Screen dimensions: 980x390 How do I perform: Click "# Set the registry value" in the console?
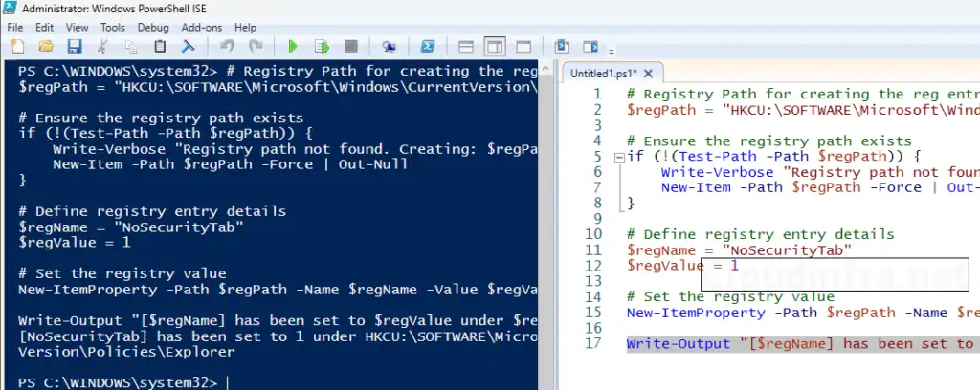[122, 274]
